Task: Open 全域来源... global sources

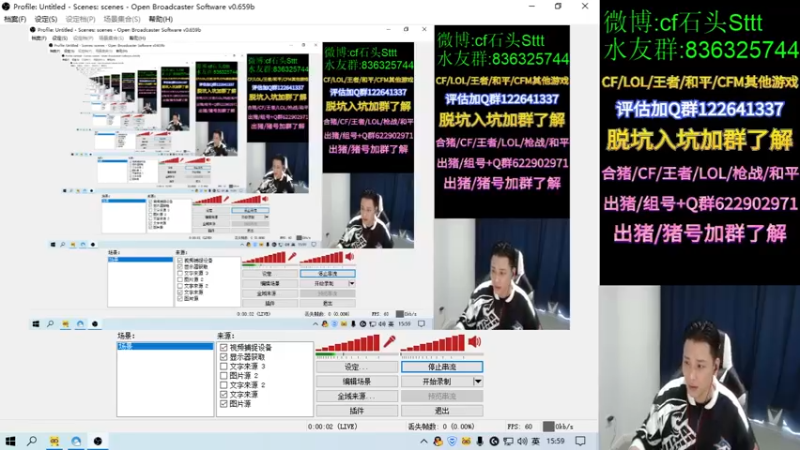Action: (357, 396)
